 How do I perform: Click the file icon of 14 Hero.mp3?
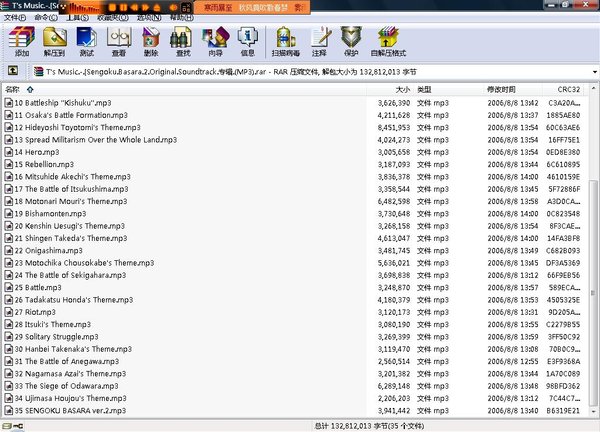8,152
